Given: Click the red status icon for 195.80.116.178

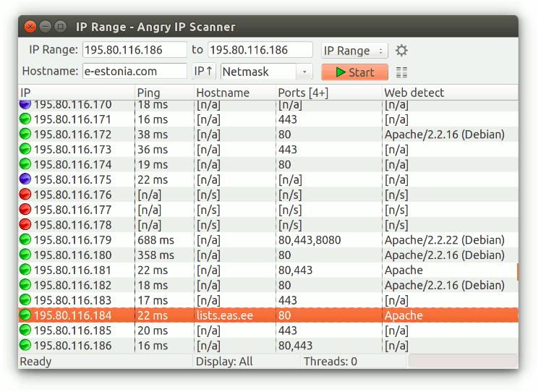Looking at the screenshot, I should [x=25, y=224].
